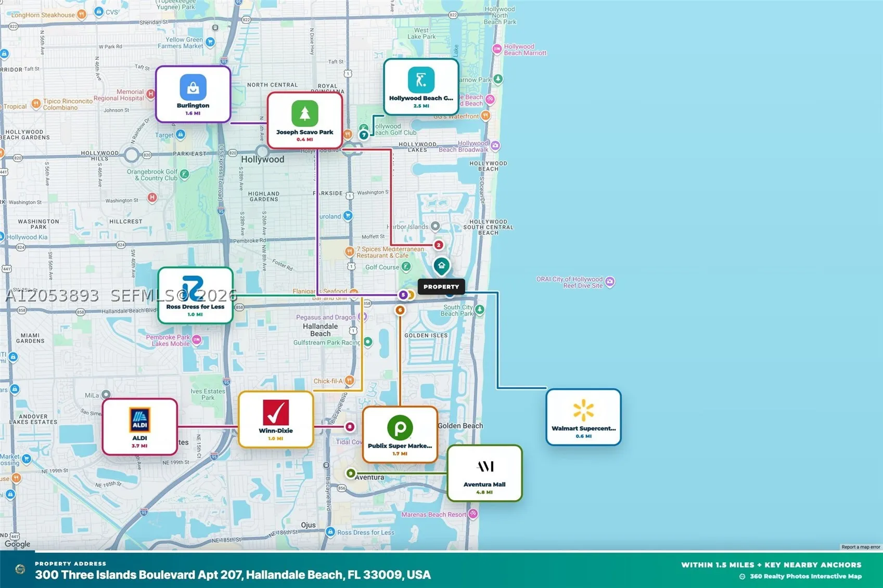Click the property address text in footer
The height and width of the screenshot is (588, 883).
pos(233,575)
